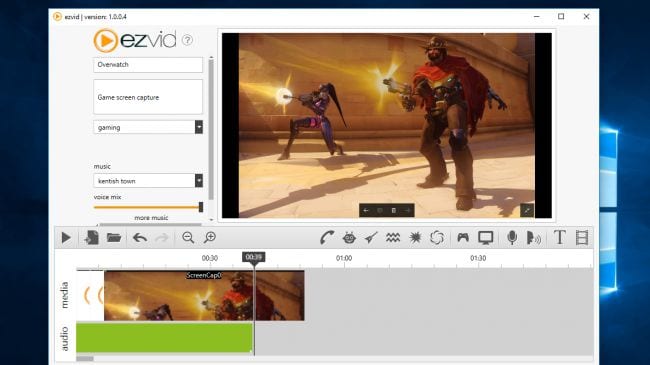The width and height of the screenshot is (650, 365).
Task: Click the robot speech synthesis icon
Action: click(349, 238)
